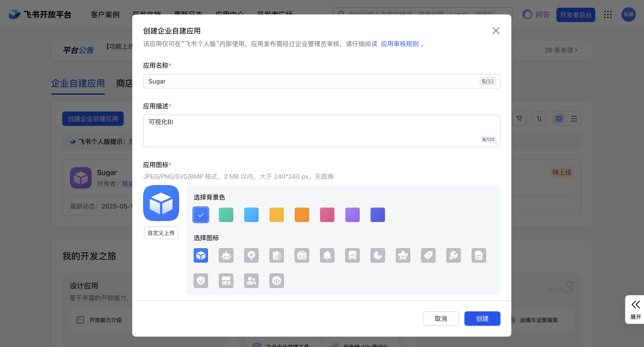
Task: Choose the orange background color
Action: click(302, 215)
